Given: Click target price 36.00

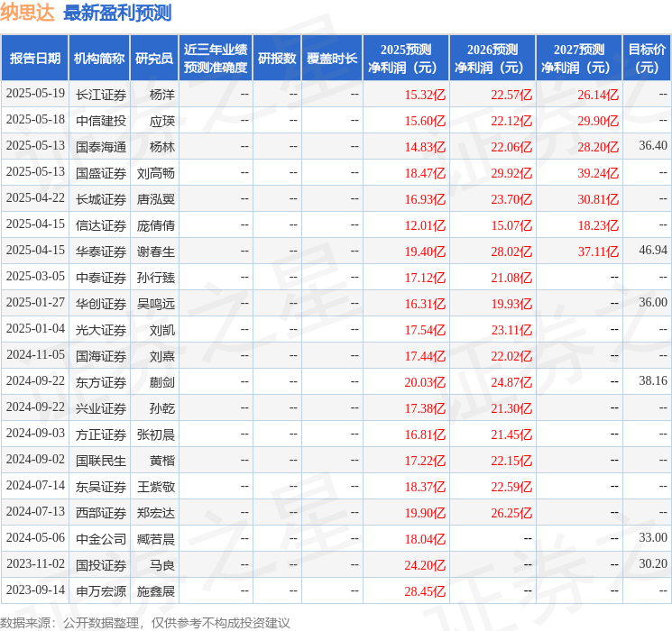Looking at the screenshot, I should click(x=653, y=303).
